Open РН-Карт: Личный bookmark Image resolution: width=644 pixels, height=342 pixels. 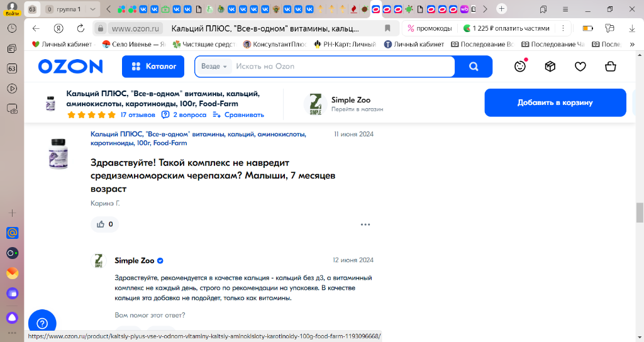pyautogui.click(x=345, y=45)
